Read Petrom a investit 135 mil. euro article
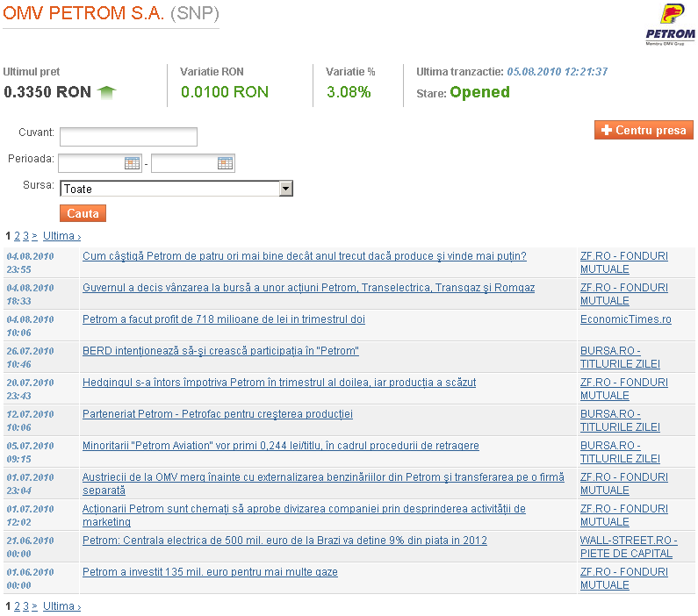This screenshot has width=698, height=616. pyautogui.click(x=210, y=572)
